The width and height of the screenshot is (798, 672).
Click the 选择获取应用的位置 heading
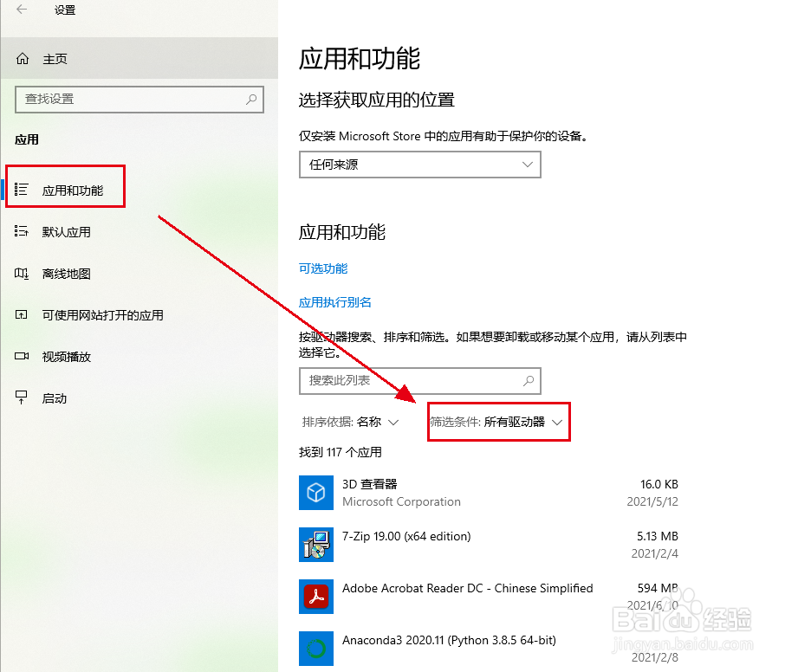(377, 100)
